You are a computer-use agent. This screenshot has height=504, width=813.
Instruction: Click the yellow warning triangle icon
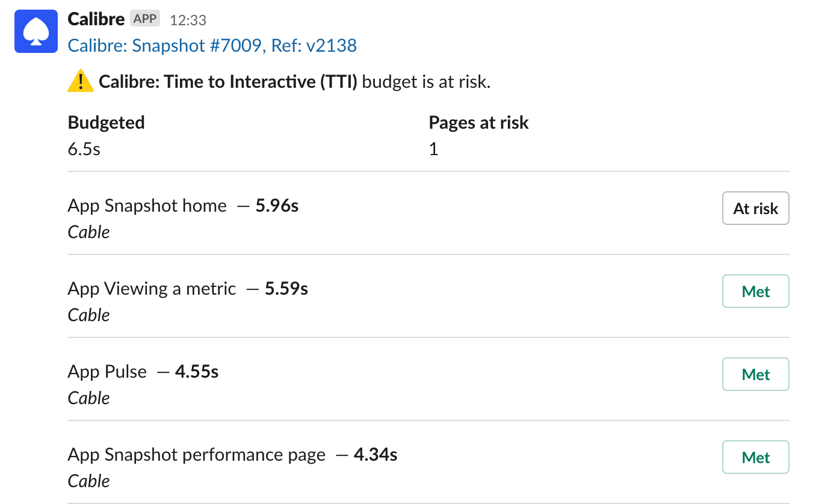coord(79,80)
